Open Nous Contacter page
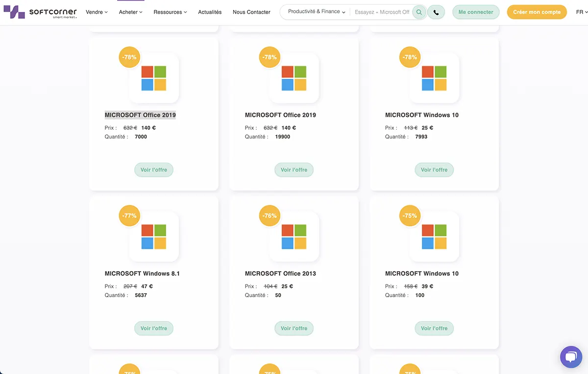 (x=251, y=12)
